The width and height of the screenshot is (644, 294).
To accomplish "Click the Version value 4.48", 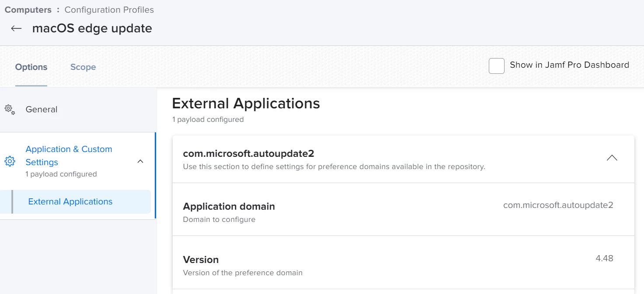I will [605, 258].
